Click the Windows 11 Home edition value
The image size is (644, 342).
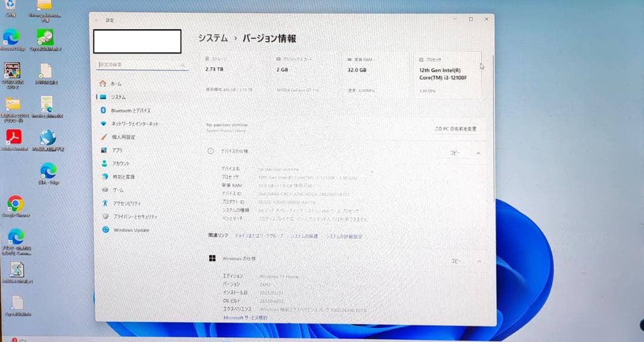coord(279,276)
